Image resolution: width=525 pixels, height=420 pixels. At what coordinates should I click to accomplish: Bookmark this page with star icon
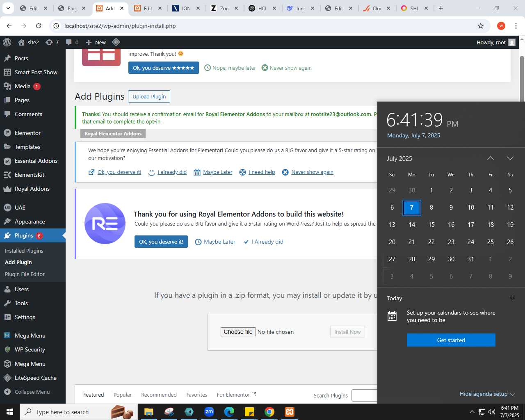pyautogui.click(x=481, y=26)
